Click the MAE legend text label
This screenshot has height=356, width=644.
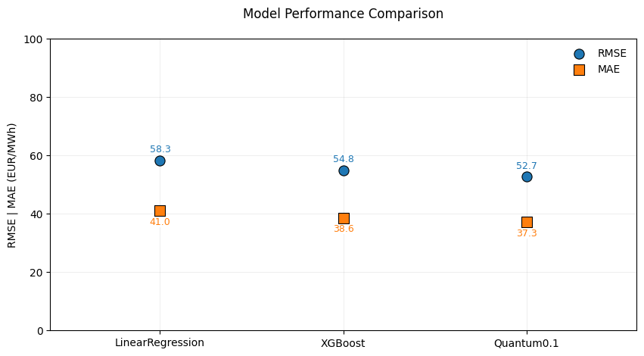click(x=608, y=70)
